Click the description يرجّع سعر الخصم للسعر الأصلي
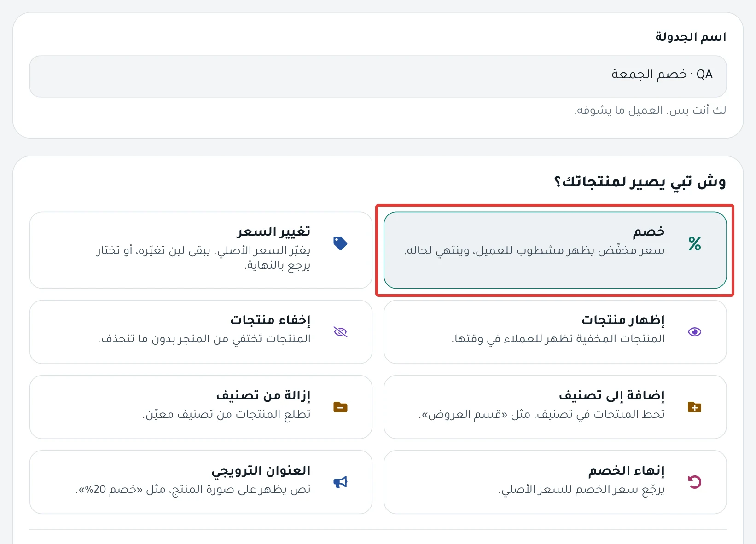Screen dimensions: 756x544 582,489
